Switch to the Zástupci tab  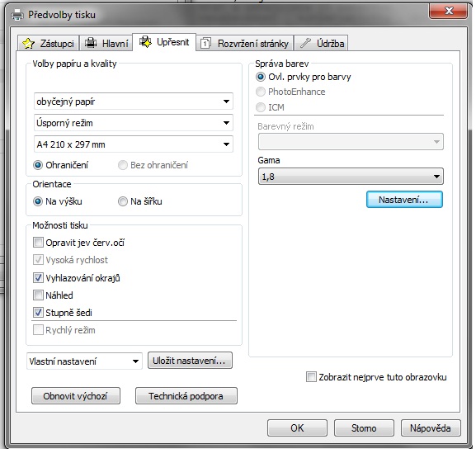coord(49,43)
